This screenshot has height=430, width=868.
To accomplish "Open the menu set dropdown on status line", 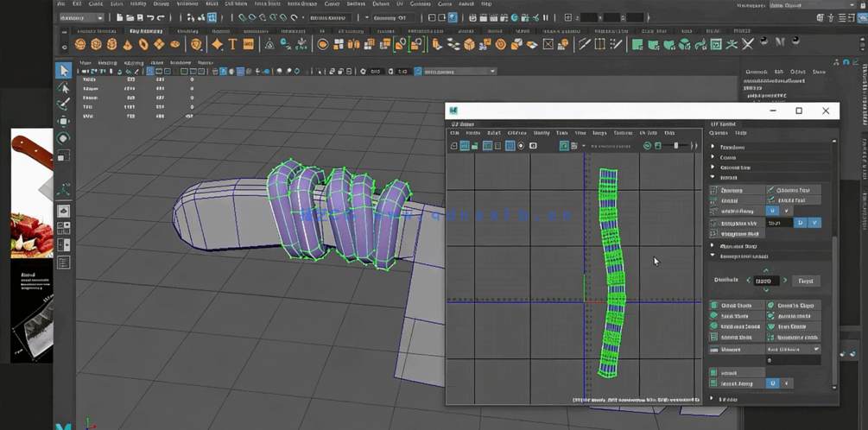I will coord(80,18).
